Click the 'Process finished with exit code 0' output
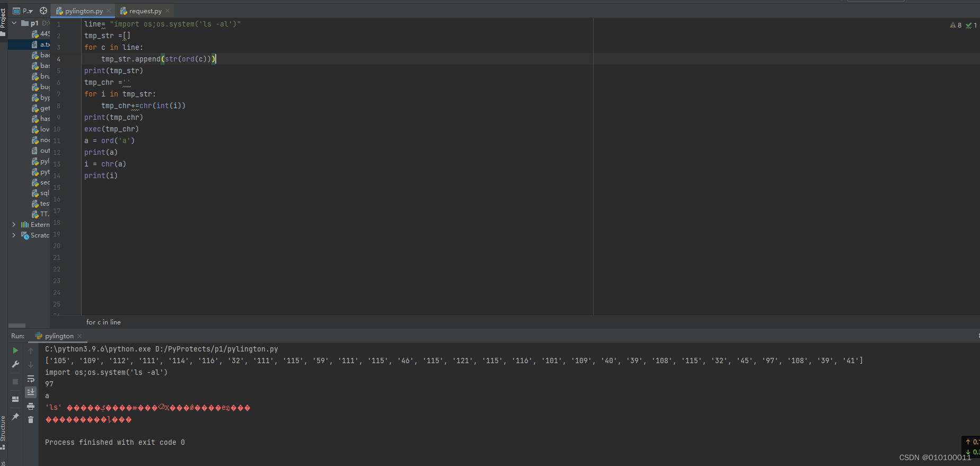Screen dimensions: 980x466 click(x=115, y=442)
